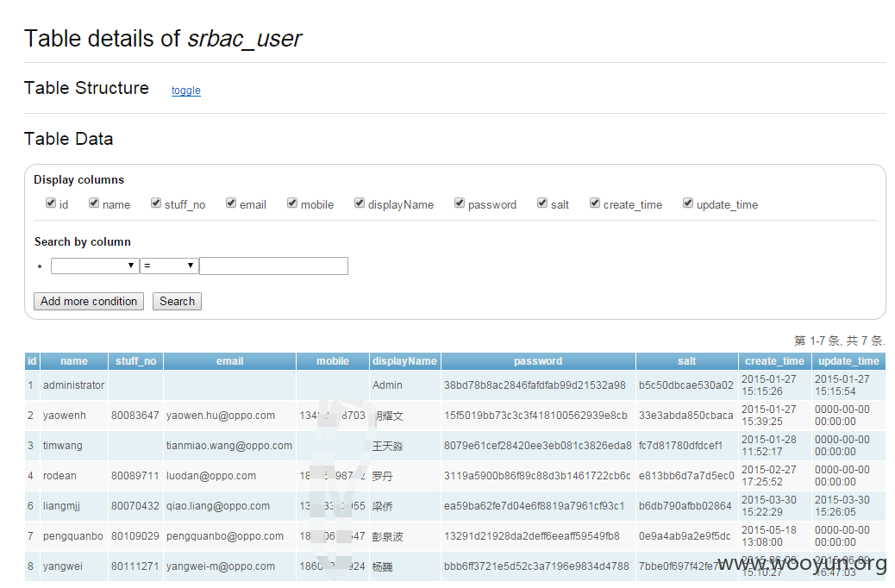Click salt value 'e813bb6d7a7d5ec0'
Viewport: 895px width, 588px height.
[686, 476]
